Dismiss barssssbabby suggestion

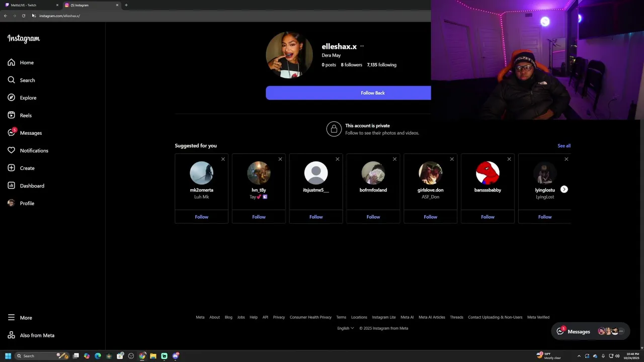coord(509,159)
